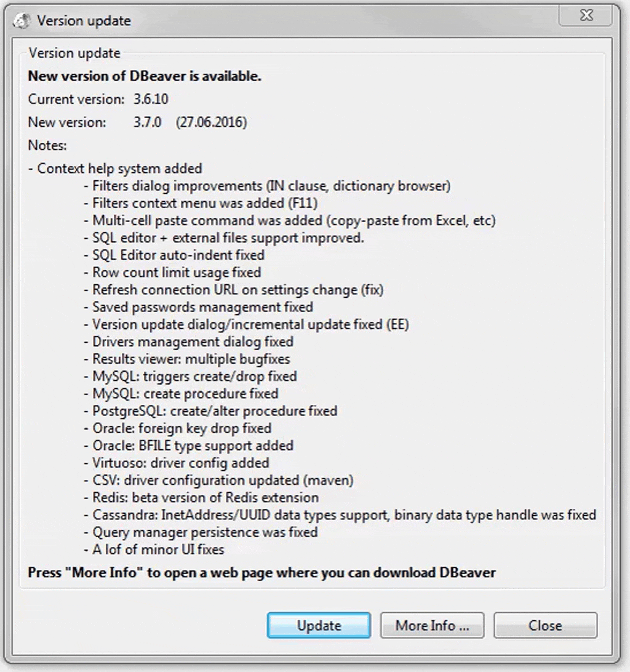The height and width of the screenshot is (672, 630).
Task: Click the "Redis: beta version of Redis extension" line
Action: (205, 497)
